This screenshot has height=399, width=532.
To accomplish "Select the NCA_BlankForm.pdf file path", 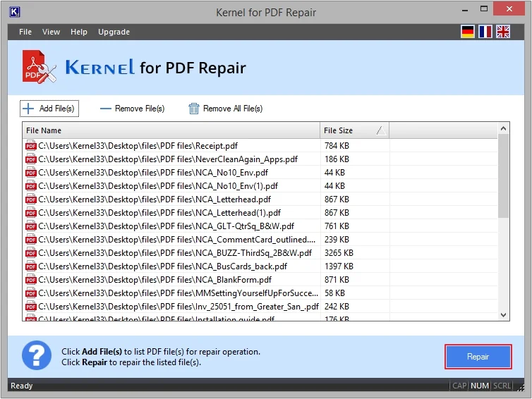I will pos(155,280).
